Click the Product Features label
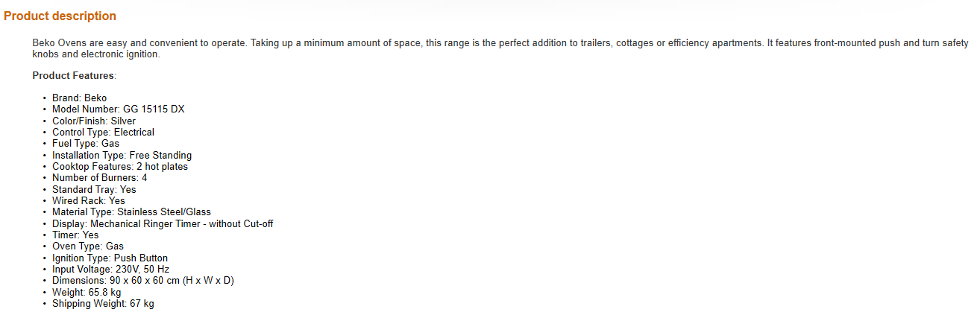Viewport: 980px width, 315px height. [x=74, y=75]
